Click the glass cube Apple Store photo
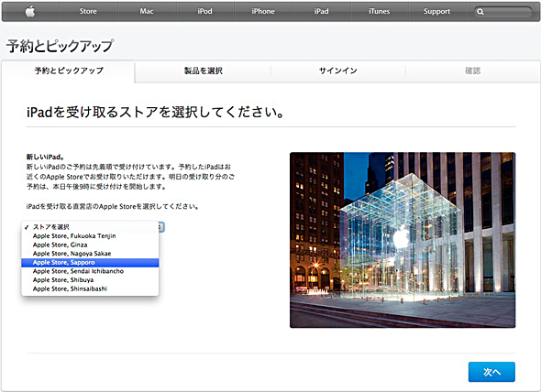541x392 pixels. (403, 240)
